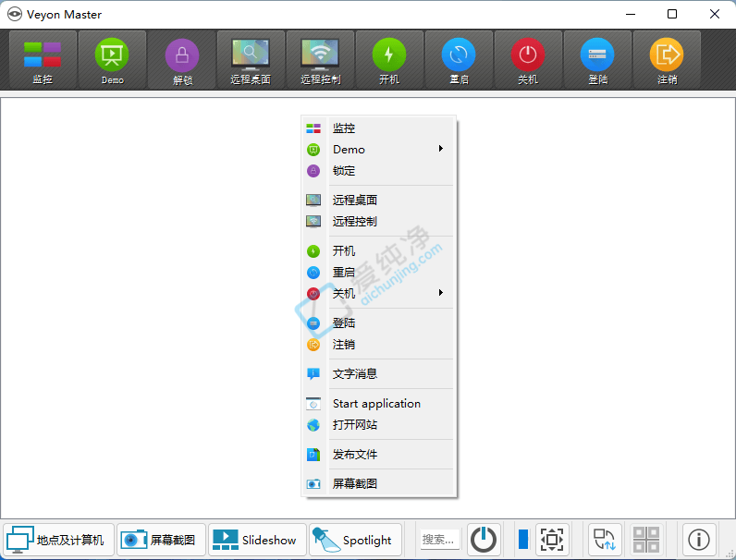
Task: Click the globe icon beside 打开网站
Action: click(x=313, y=425)
